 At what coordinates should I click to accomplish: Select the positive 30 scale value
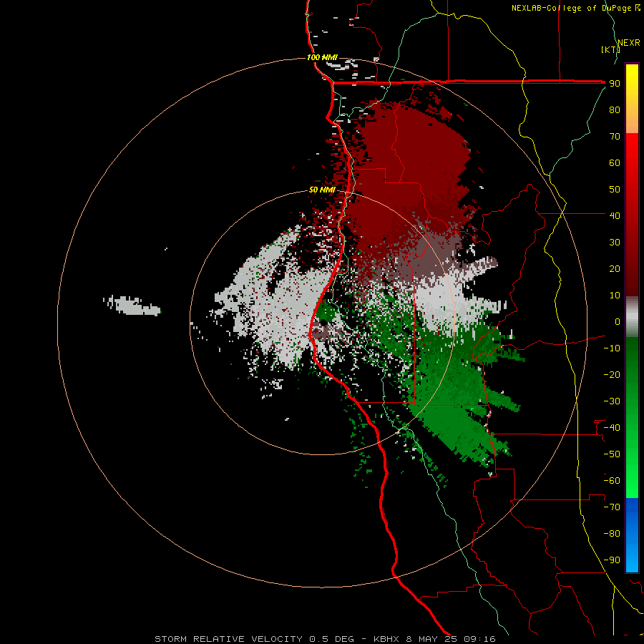tap(615, 243)
